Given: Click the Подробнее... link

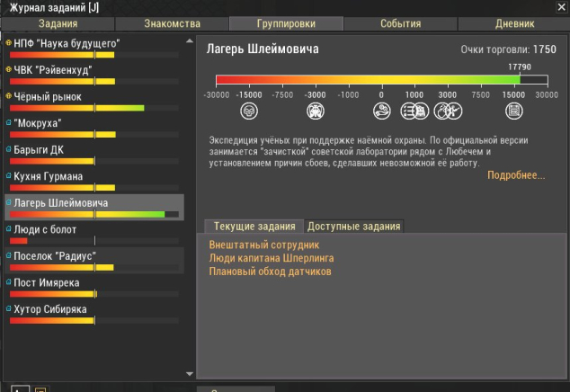Looking at the screenshot, I should (516, 175).
